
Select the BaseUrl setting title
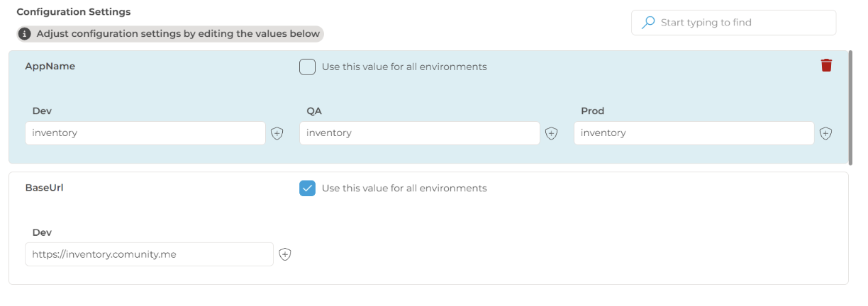point(49,188)
